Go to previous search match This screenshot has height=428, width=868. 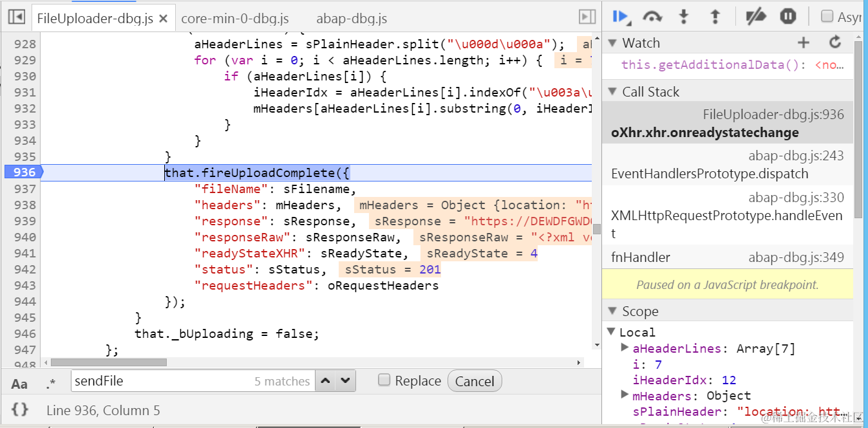point(326,381)
